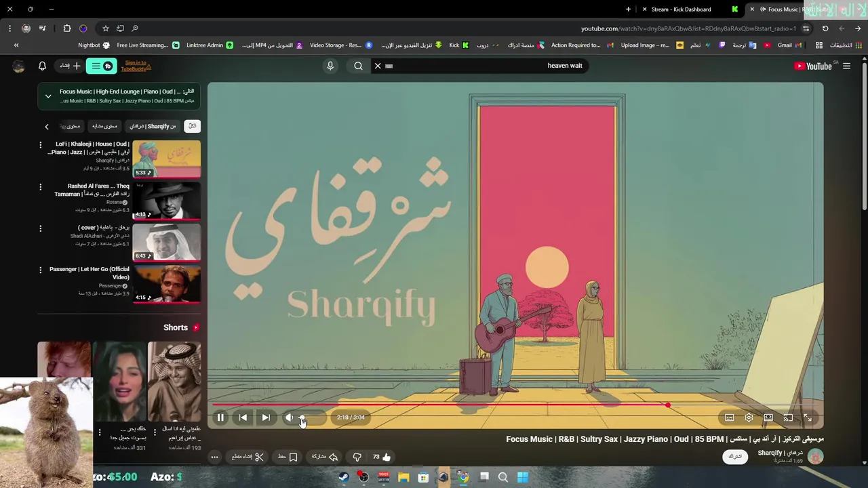868x488 pixels.
Task: Start voice search with the microphone
Action: [x=330, y=66]
